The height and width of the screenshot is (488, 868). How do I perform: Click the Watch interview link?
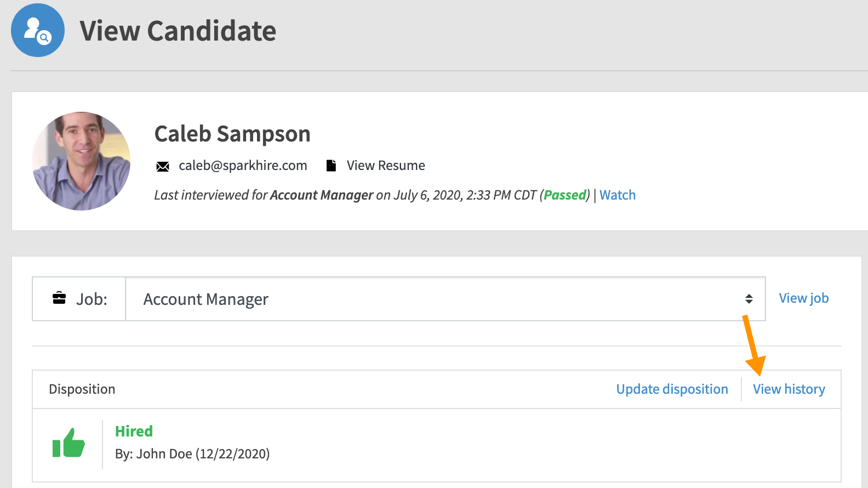click(618, 195)
